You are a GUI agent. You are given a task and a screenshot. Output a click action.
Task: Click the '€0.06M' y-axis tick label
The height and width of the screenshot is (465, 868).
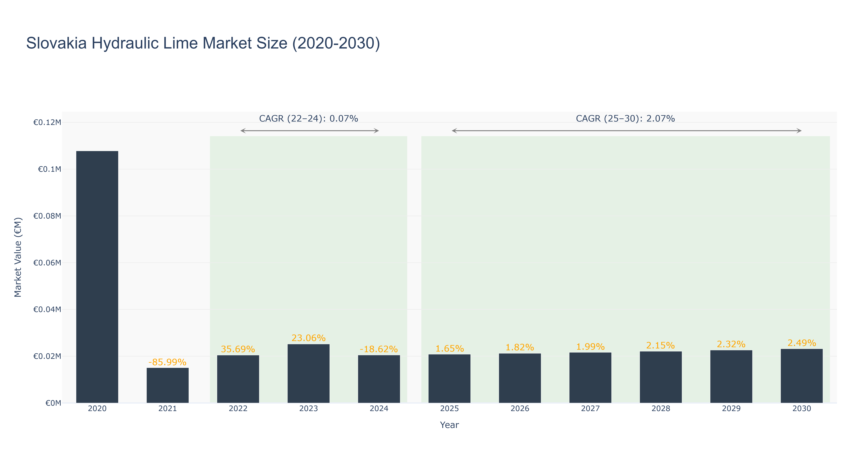coord(47,263)
